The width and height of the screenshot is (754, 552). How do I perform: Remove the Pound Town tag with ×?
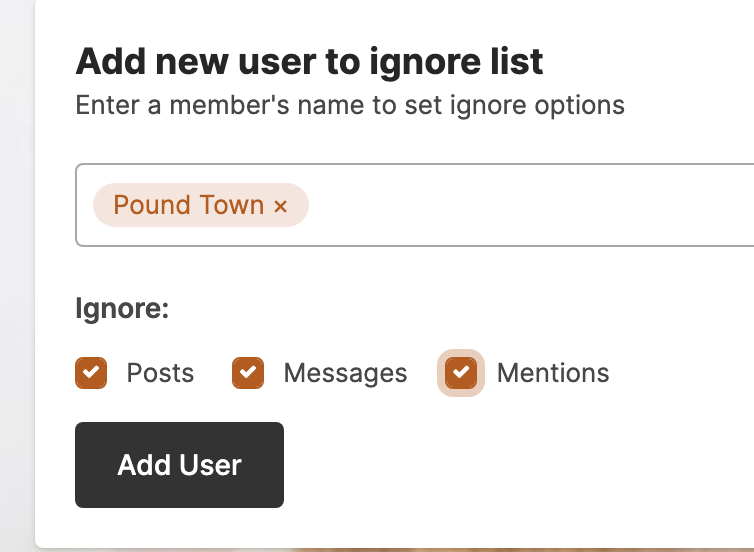(x=281, y=206)
